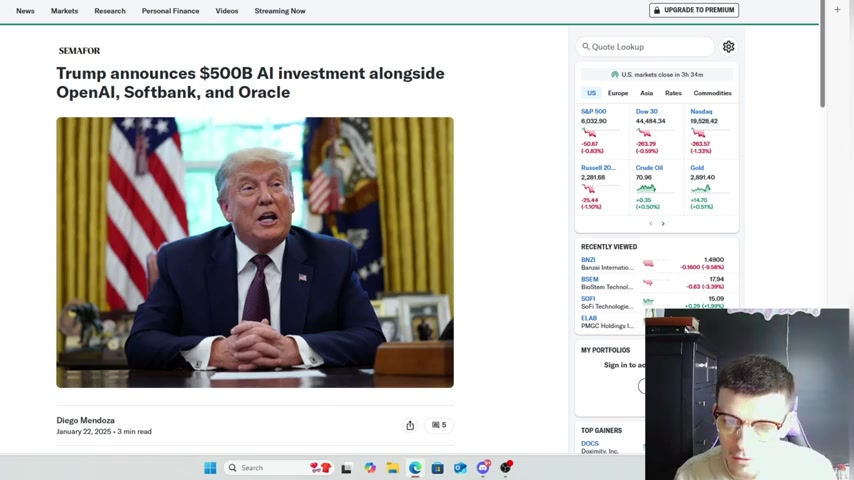Open the Russell 2000 quote link

click(x=598, y=168)
